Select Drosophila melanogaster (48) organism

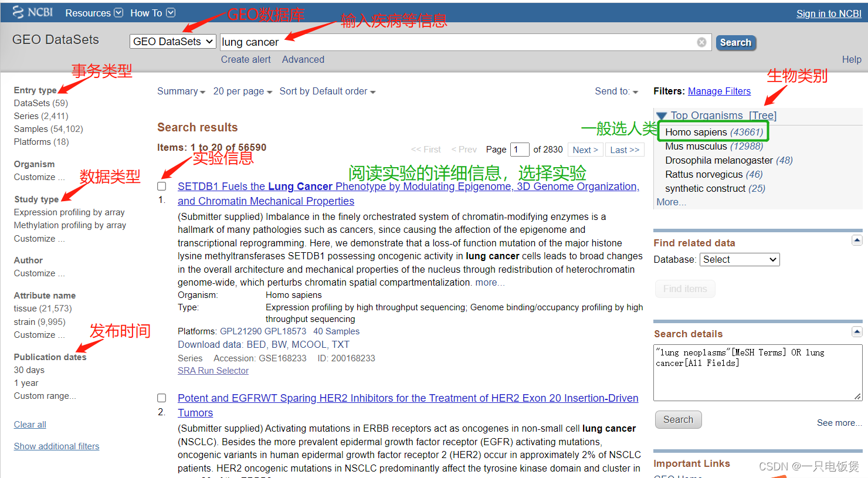[729, 161]
